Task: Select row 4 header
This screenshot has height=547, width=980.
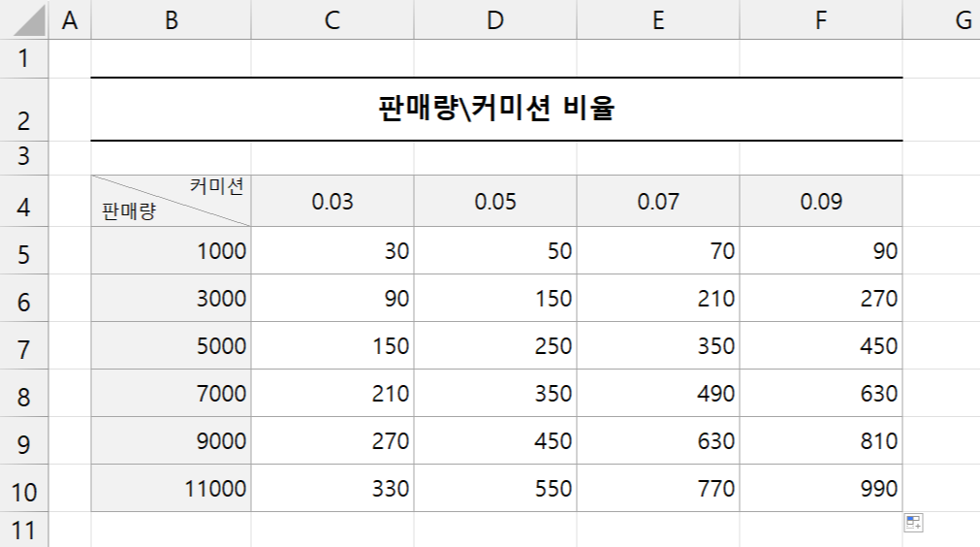Action: tap(24, 202)
